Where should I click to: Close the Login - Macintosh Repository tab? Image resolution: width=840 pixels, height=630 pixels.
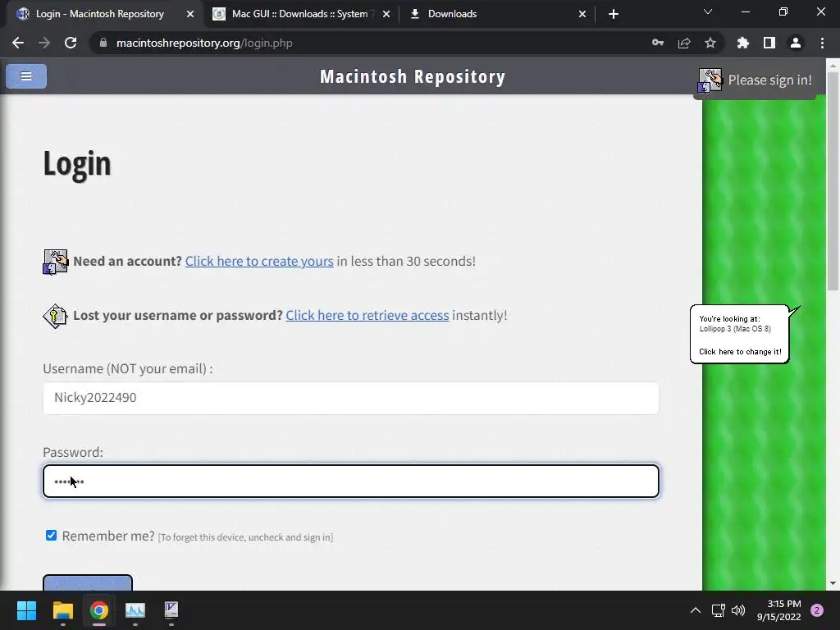(x=190, y=14)
